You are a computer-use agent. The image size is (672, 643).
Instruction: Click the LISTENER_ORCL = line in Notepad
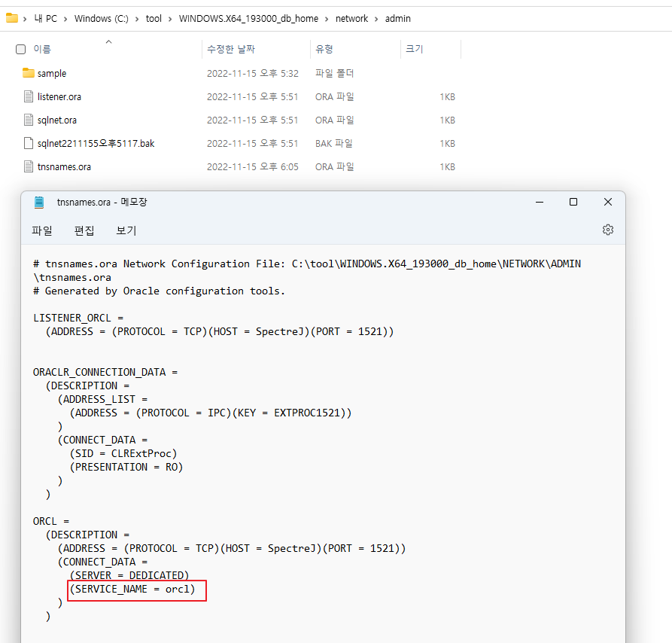coord(78,318)
